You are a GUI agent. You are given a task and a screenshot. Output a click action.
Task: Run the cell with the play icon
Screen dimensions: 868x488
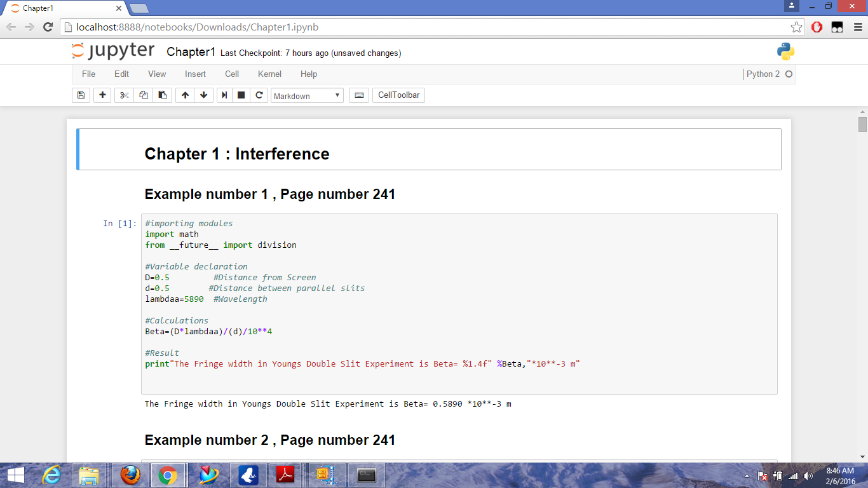pos(224,95)
